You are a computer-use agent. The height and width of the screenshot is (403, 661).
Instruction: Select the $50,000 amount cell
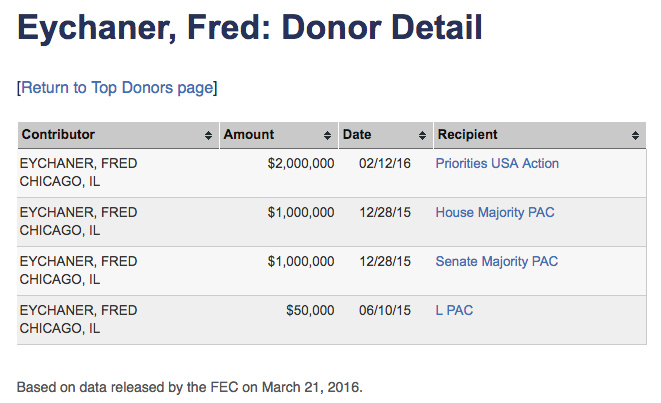pyautogui.click(x=310, y=310)
